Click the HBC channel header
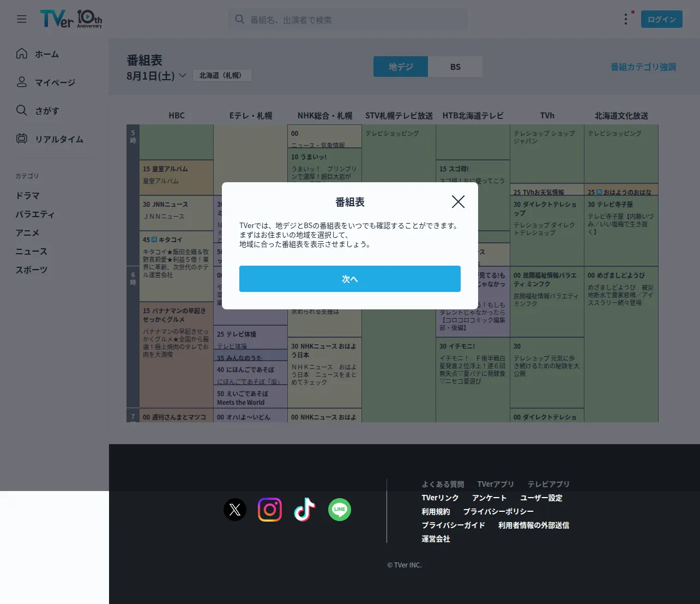The height and width of the screenshot is (604, 700). pos(177,116)
